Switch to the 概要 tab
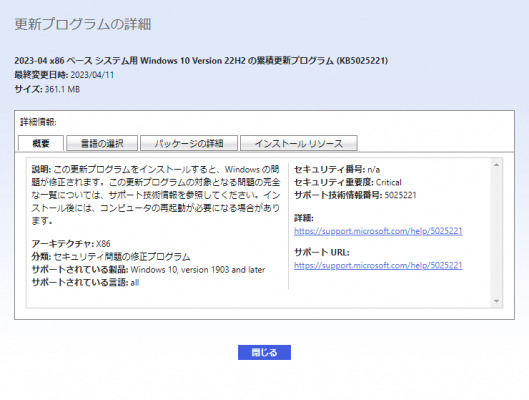This screenshot has height=400, width=529. click(x=41, y=143)
